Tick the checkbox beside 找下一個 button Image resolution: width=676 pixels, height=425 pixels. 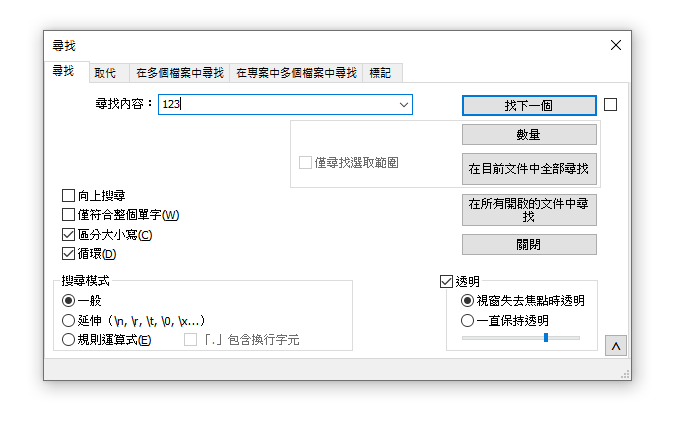(611, 104)
